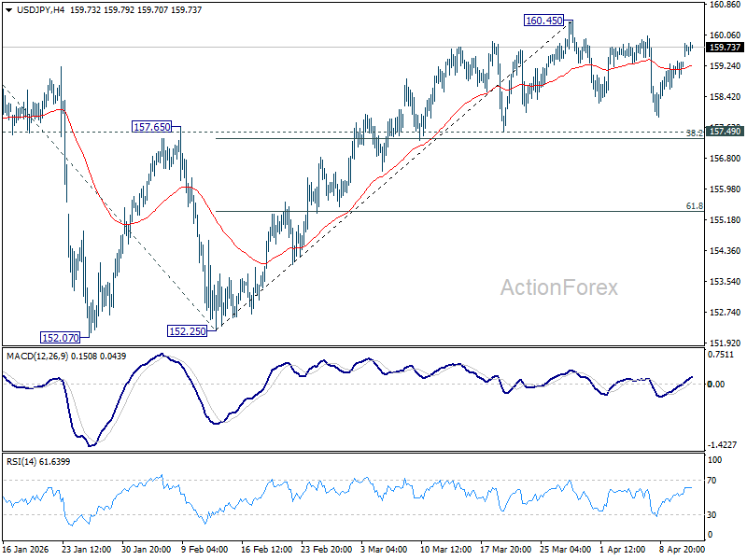Click the RSI scale value 100
The height and width of the screenshot is (560, 747).
click(715, 460)
